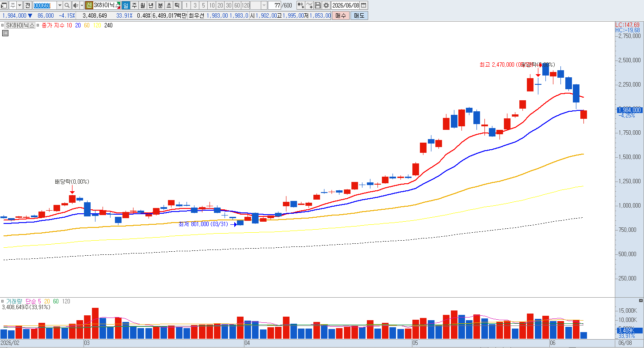The width and height of the screenshot is (644, 348).
Task: Choose the 10 interval button
Action: tap(212, 5)
